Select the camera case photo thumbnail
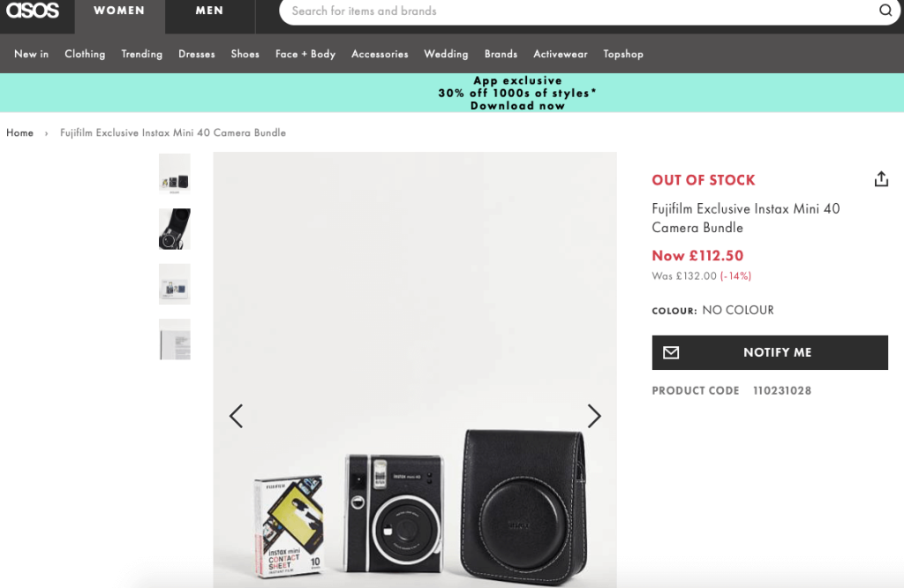This screenshot has height=588, width=904. [174, 229]
